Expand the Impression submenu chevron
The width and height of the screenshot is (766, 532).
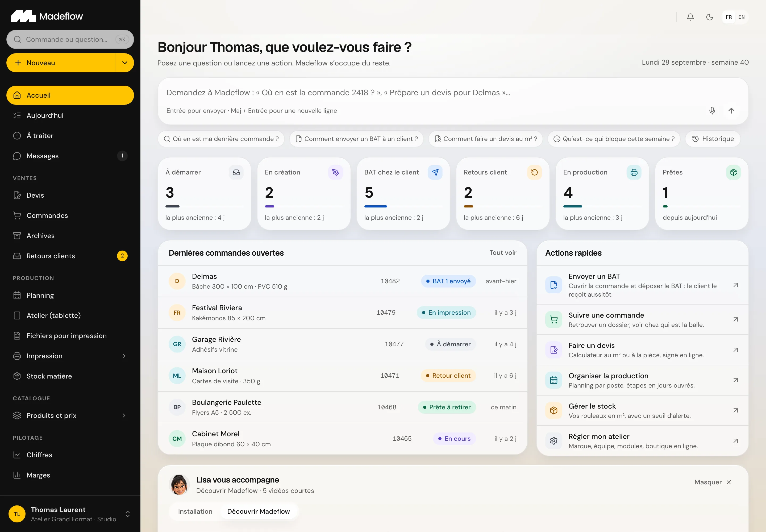pyautogui.click(x=124, y=356)
